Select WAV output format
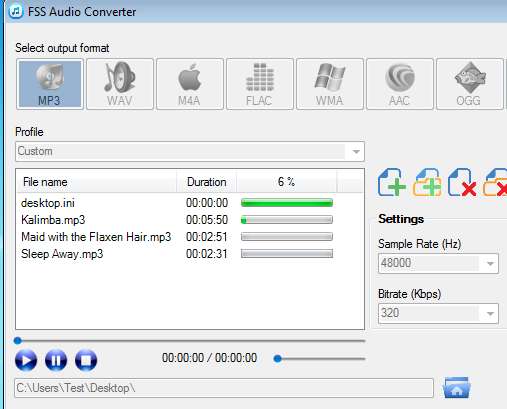 [120, 84]
